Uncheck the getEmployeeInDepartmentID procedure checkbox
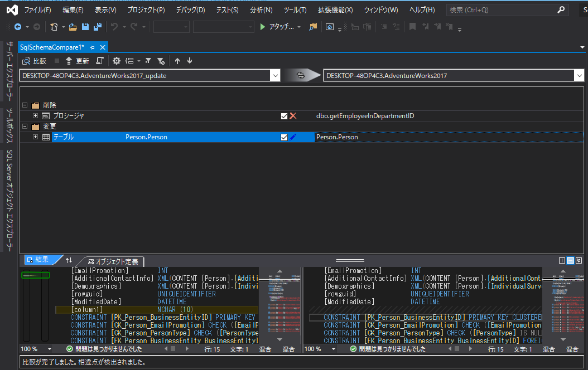 (x=285, y=116)
